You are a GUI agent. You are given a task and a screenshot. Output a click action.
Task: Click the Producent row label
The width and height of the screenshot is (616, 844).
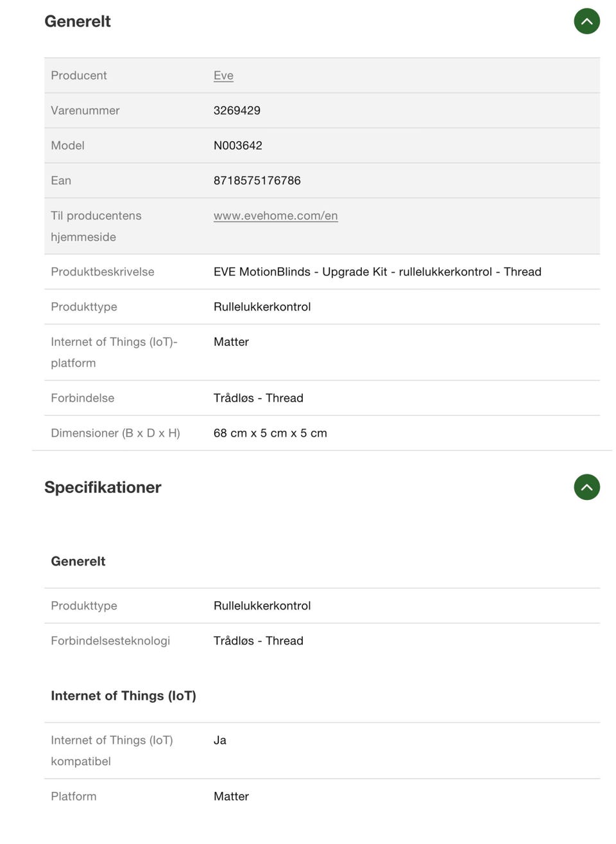(79, 75)
